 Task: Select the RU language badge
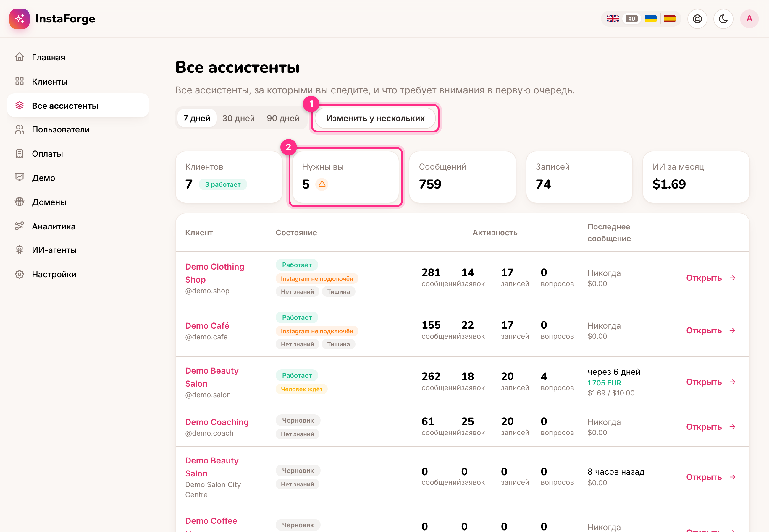[x=631, y=19]
